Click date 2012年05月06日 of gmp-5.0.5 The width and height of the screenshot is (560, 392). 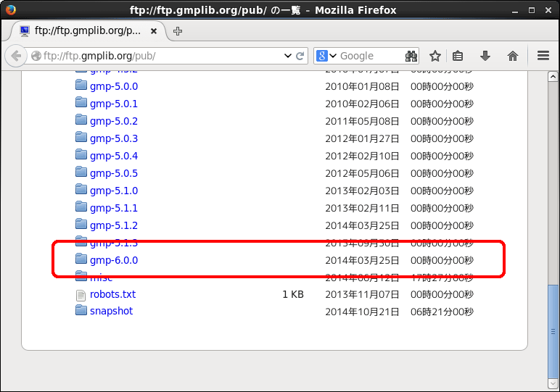click(x=362, y=173)
